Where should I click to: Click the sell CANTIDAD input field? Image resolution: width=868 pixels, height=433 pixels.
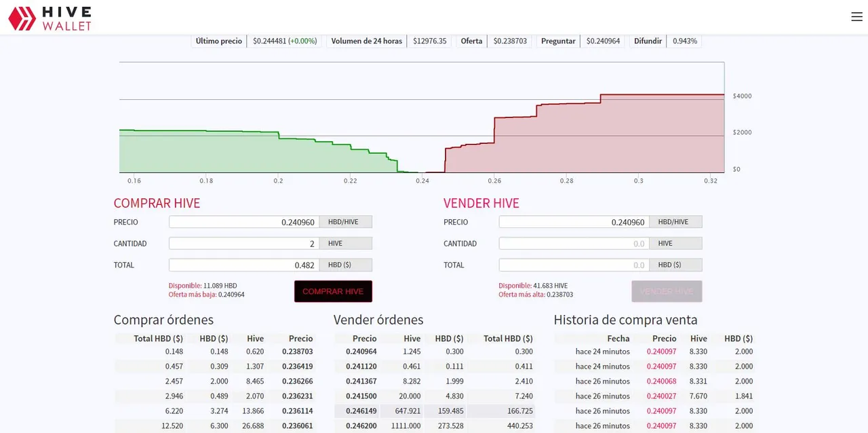(574, 244)
